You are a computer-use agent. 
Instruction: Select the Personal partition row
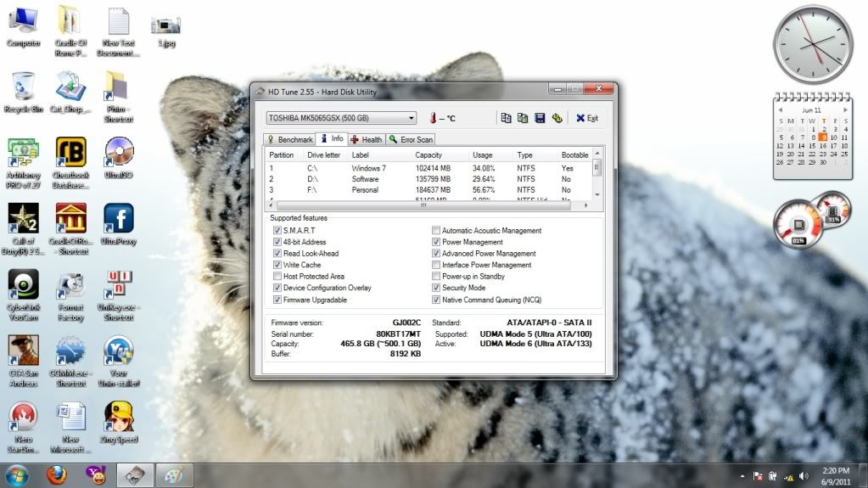(x=429, y=189)
